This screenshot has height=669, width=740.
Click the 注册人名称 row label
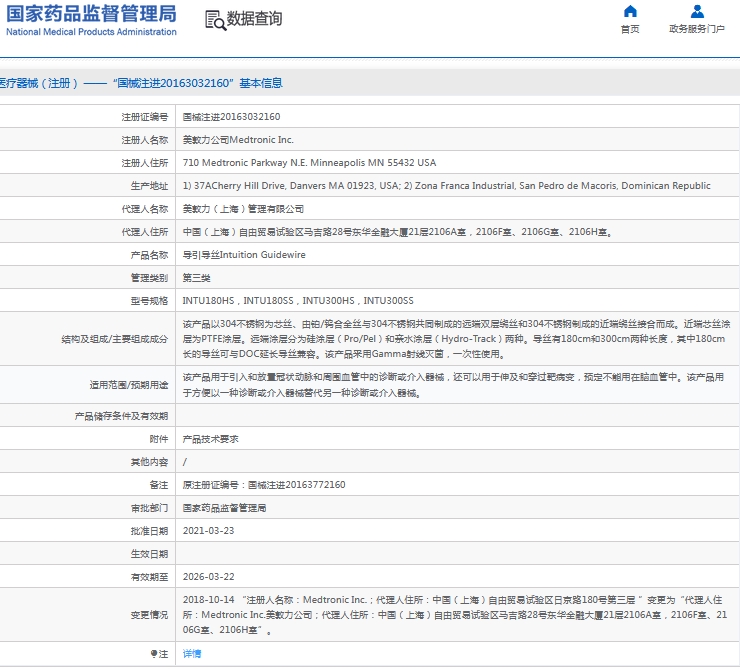[144, 140]
